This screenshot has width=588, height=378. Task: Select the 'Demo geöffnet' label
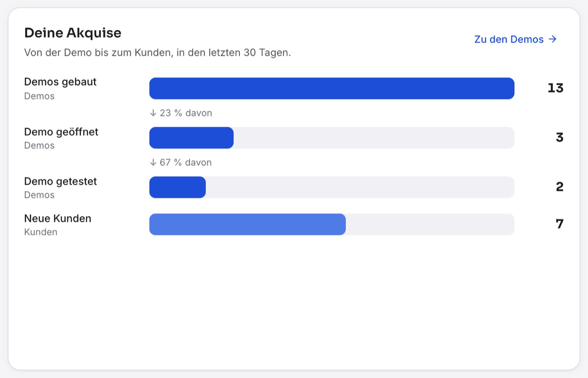click(61, 132)
